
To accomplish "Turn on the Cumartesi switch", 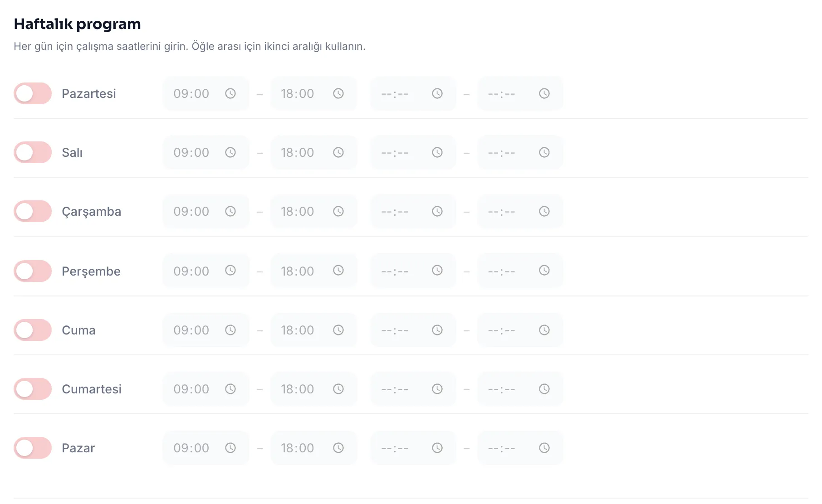I will tap(33, 389).
